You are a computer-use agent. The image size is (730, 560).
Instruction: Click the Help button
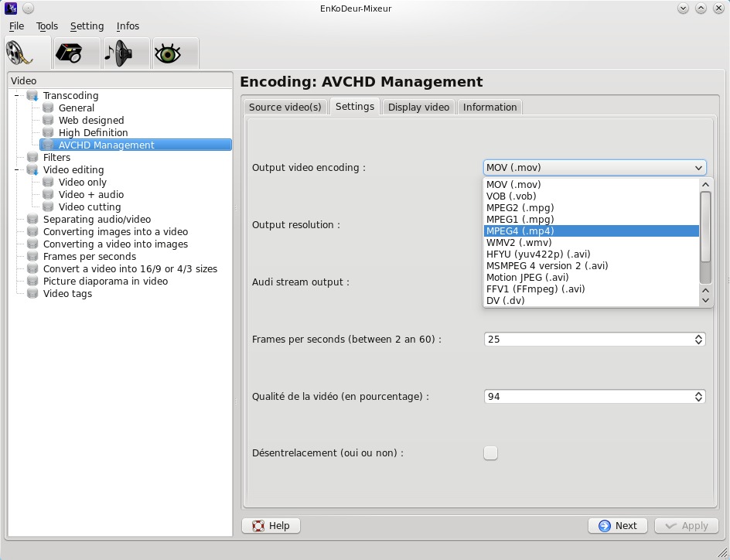pos(271,525)
